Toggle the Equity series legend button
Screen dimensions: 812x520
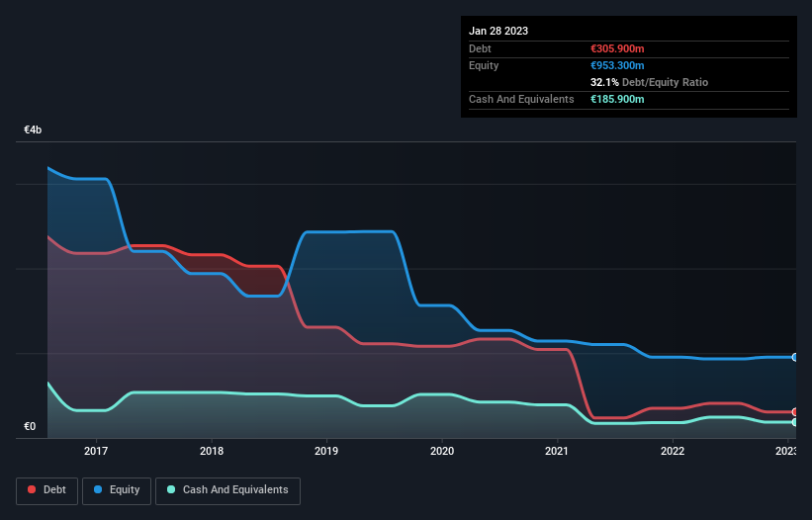pos(117,490)
